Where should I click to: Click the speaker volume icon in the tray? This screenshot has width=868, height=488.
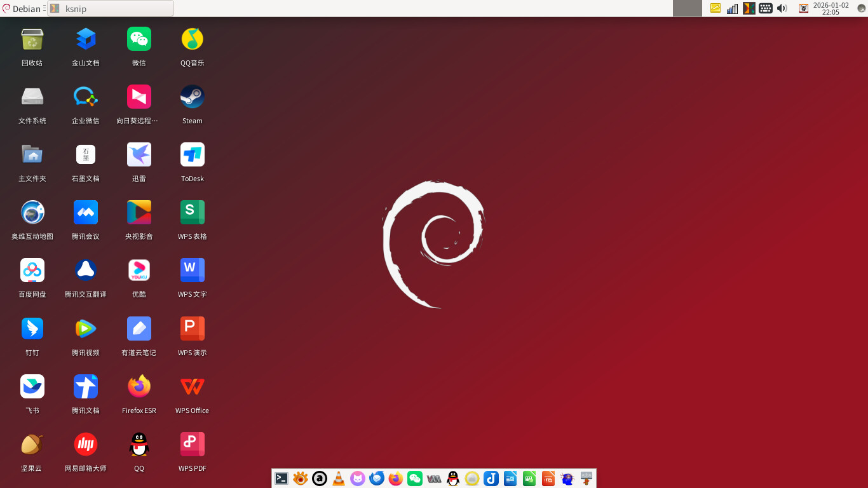point(782,8)
